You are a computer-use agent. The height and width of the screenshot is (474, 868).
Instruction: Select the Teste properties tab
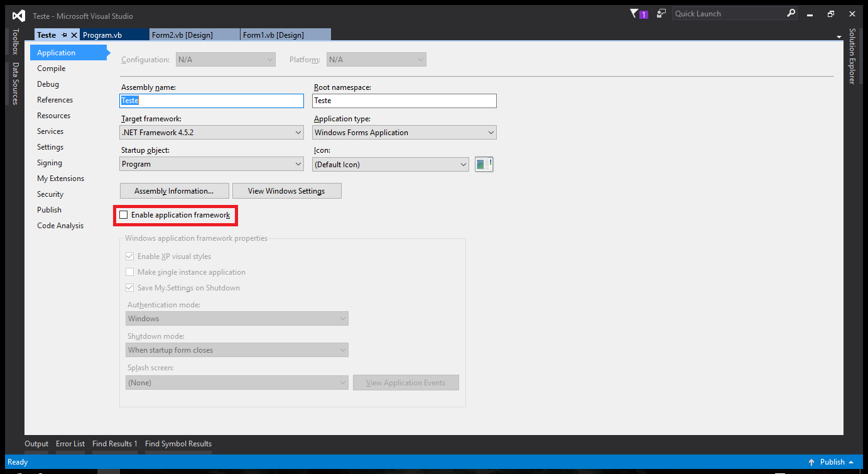[46, 35]
